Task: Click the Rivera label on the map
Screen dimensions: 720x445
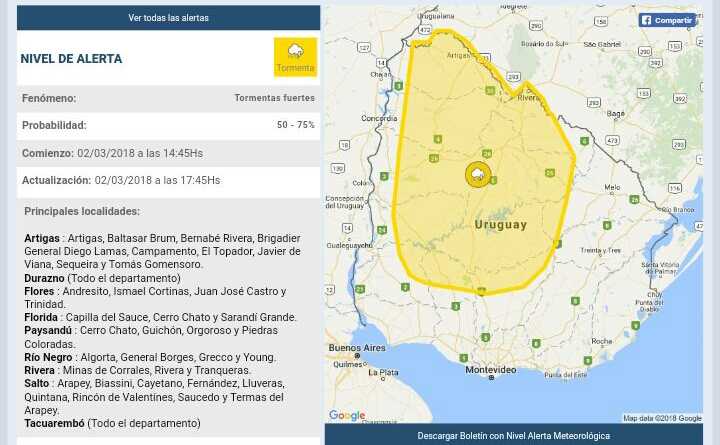Action: 527,97
